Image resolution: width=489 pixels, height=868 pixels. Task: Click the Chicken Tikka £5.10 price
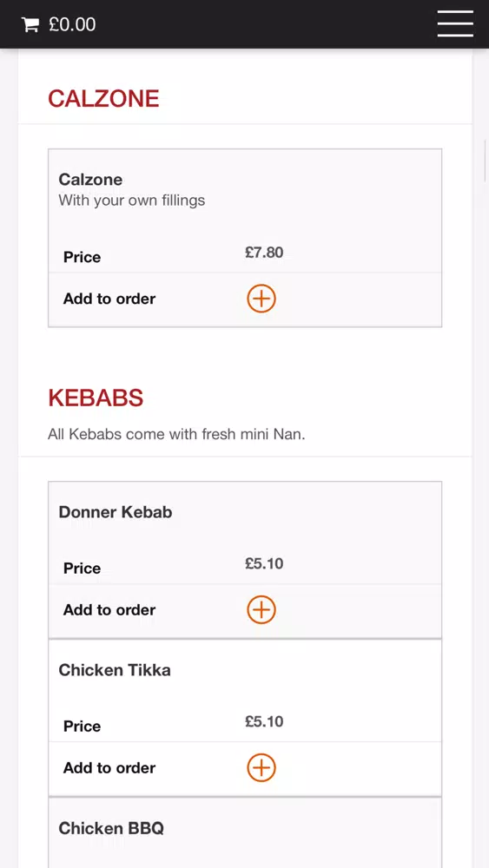[264, 721]
